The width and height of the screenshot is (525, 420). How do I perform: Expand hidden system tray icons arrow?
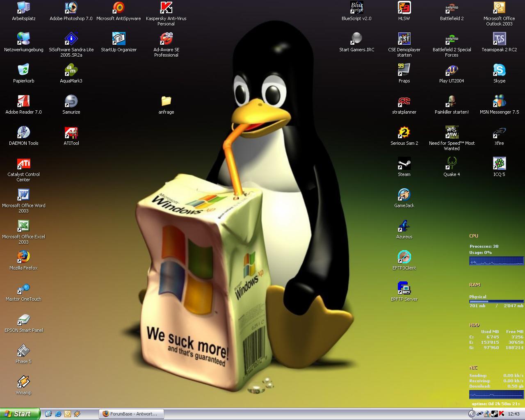tap(472, 414)
